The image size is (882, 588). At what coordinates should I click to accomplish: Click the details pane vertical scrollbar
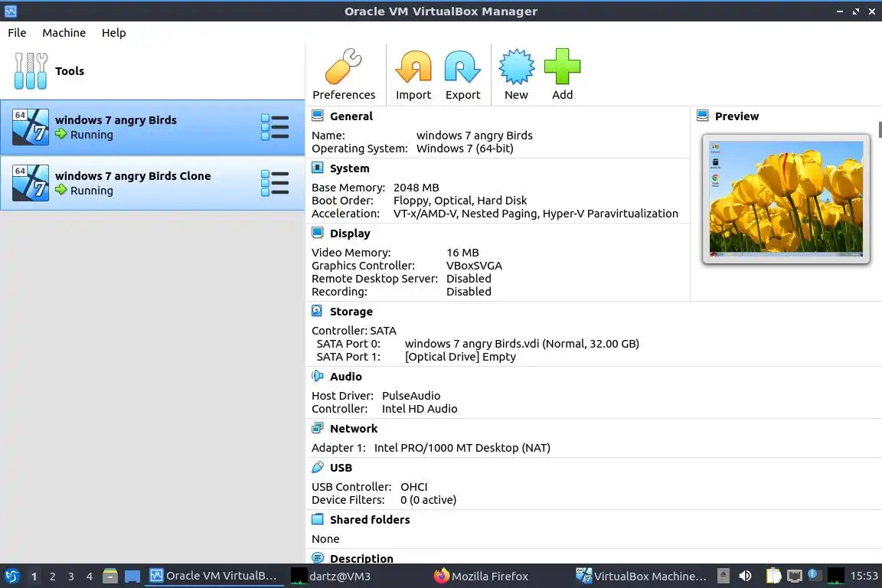[880, 129]
